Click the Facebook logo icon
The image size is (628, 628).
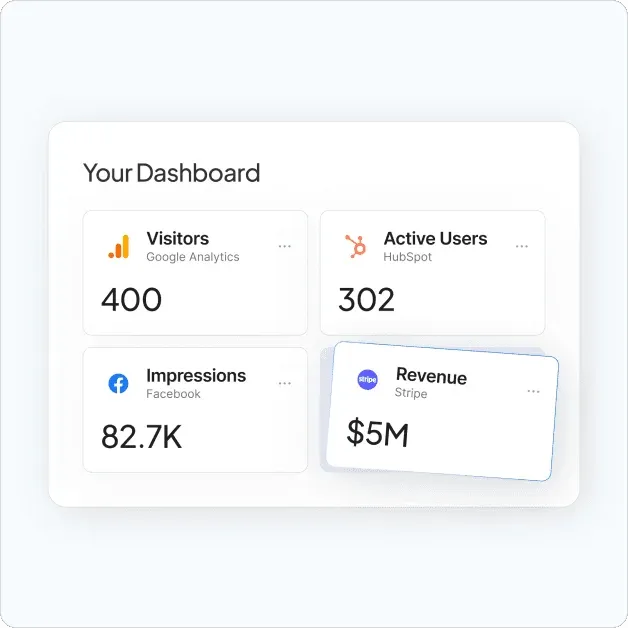pyautogui.click(x=118, y=384)
